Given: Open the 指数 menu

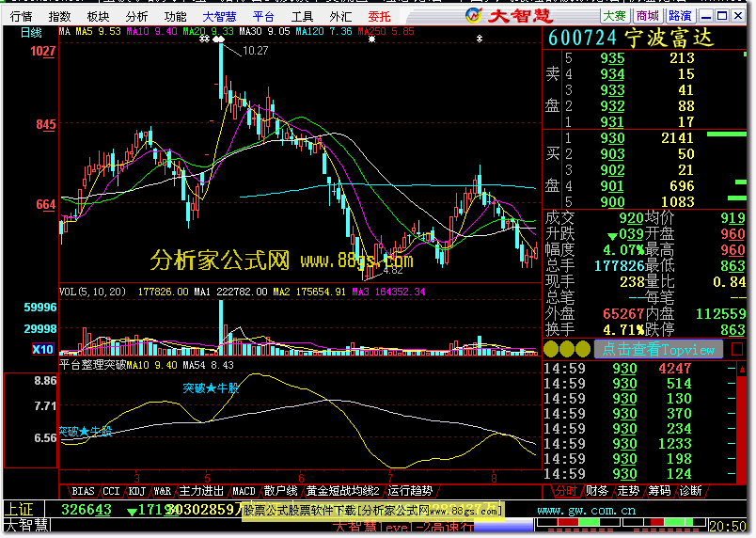Looking at the screenshot, I should [x=59, y=16].
